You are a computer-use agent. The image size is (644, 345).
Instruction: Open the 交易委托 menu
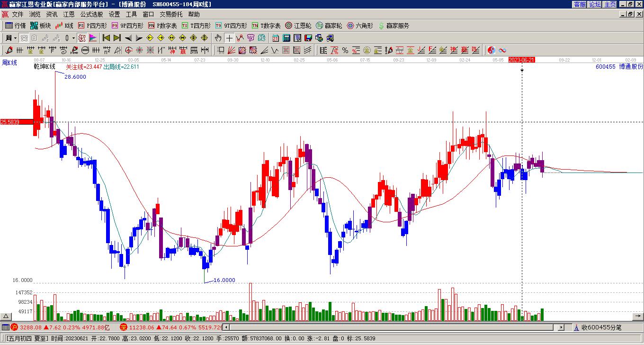tap(171, 14)
